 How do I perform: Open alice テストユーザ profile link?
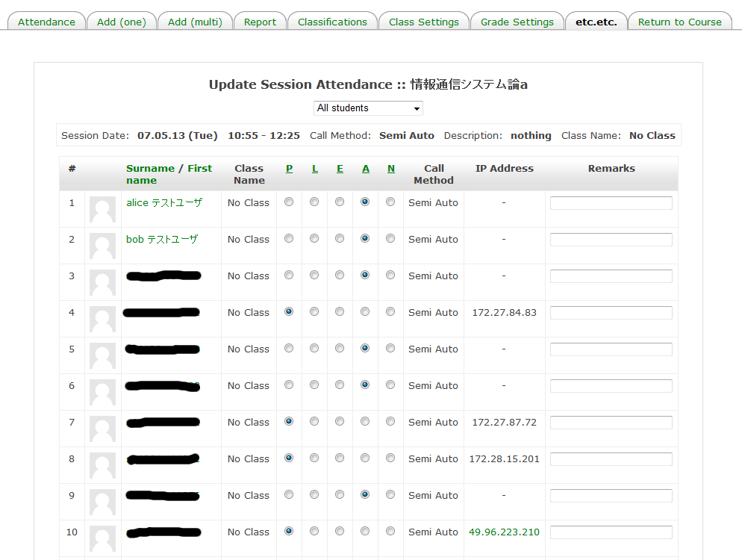tap(163, 203)
